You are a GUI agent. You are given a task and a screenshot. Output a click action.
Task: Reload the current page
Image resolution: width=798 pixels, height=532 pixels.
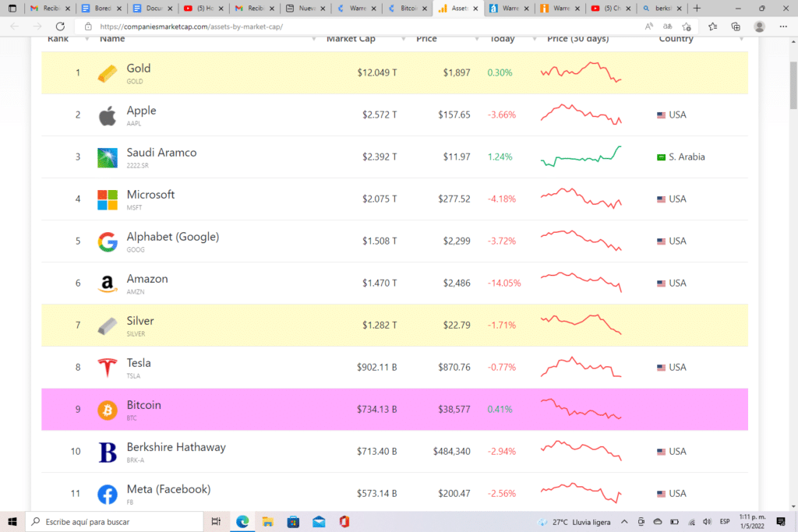(60, 26)
